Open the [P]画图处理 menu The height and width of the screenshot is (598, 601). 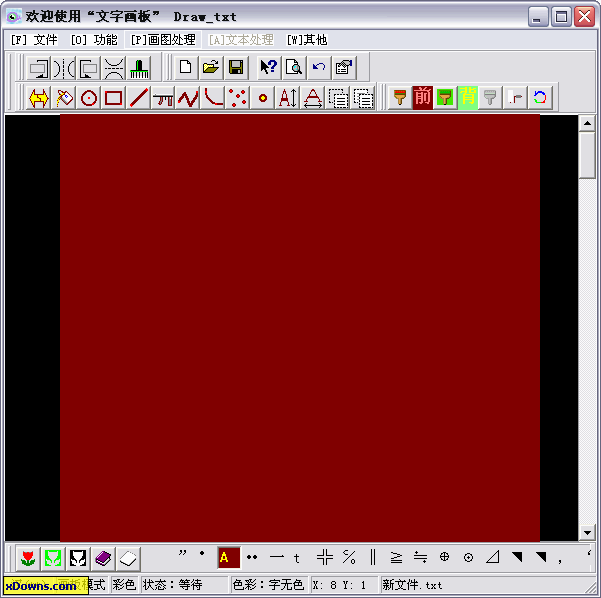(x=163, y=40)
